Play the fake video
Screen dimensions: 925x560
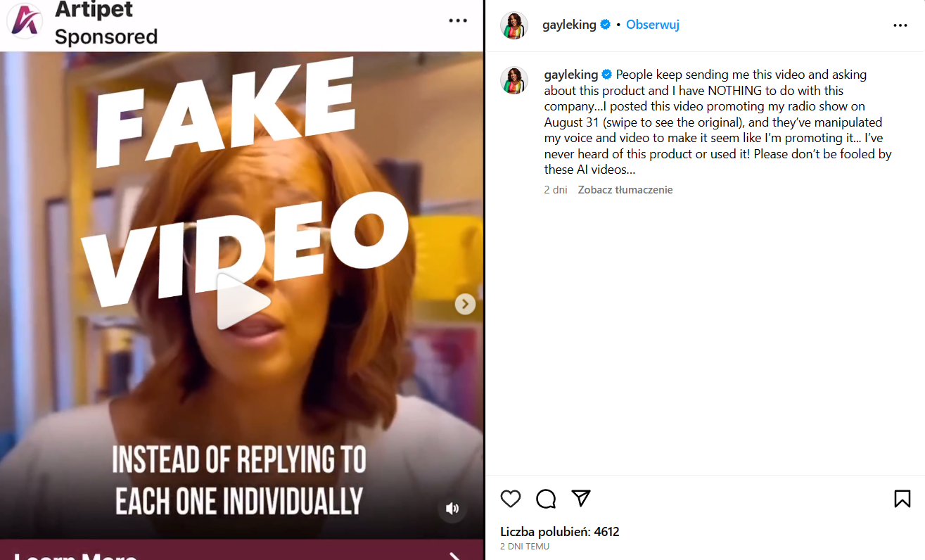coord(243,302)
